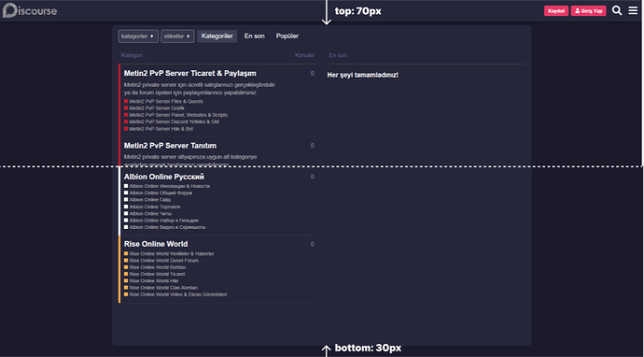Viewport: 644px width, 357px height.
Task: Open Albion Online Видео и Скриншоты subcategory
Action: tap(167, 227)
